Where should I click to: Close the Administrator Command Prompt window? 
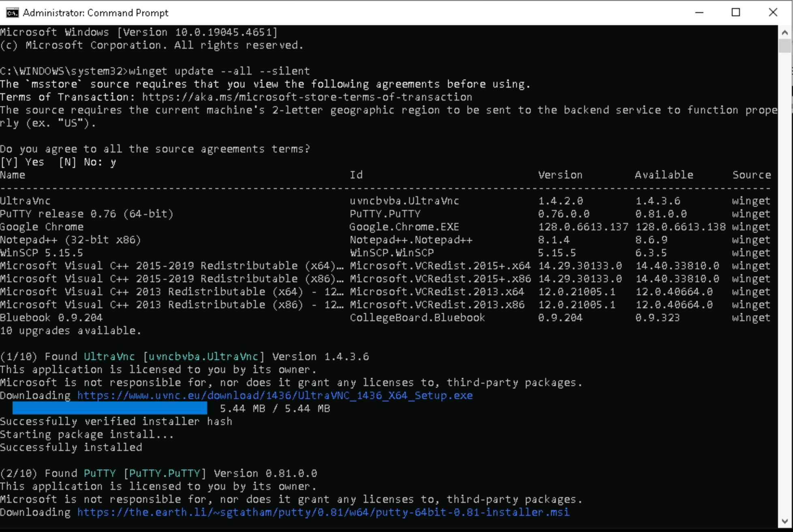(x=773, y=13)
